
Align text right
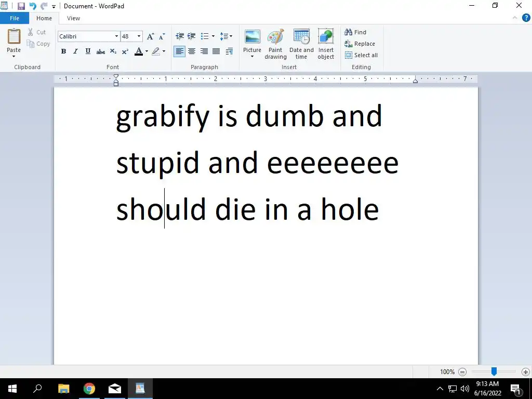tap(204, 51)
